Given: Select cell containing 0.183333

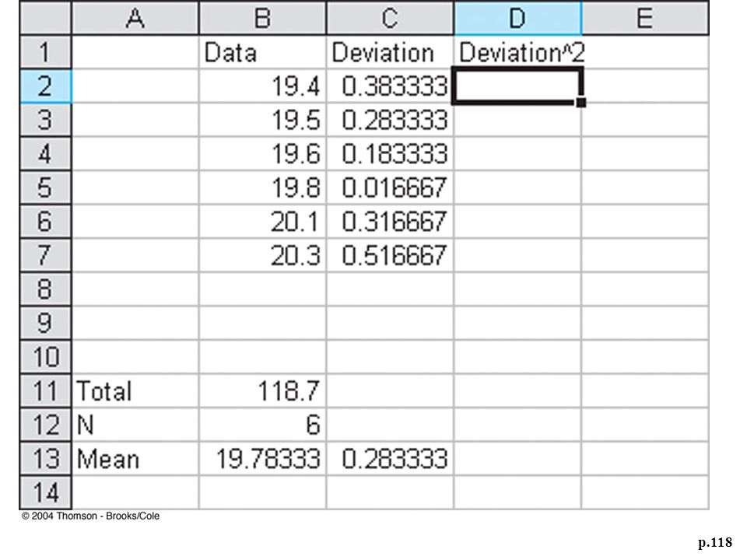Looking at the screenshot, I should [390, 154].
